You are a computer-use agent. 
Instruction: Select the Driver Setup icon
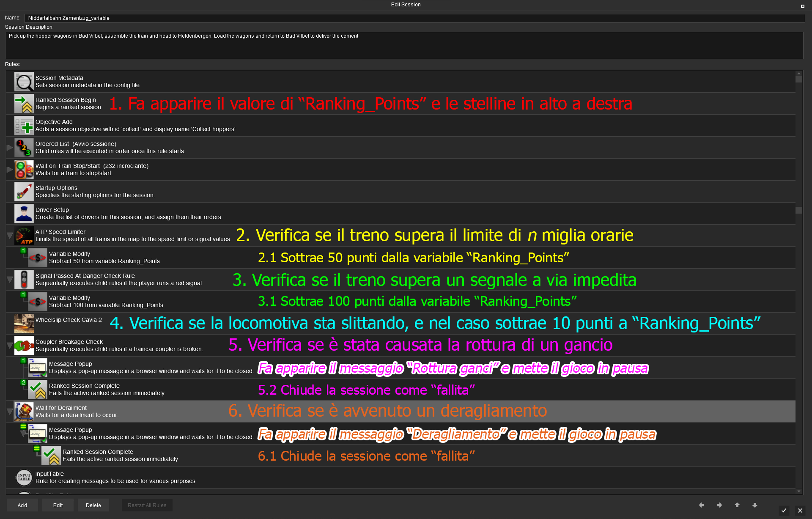point(24,214)
